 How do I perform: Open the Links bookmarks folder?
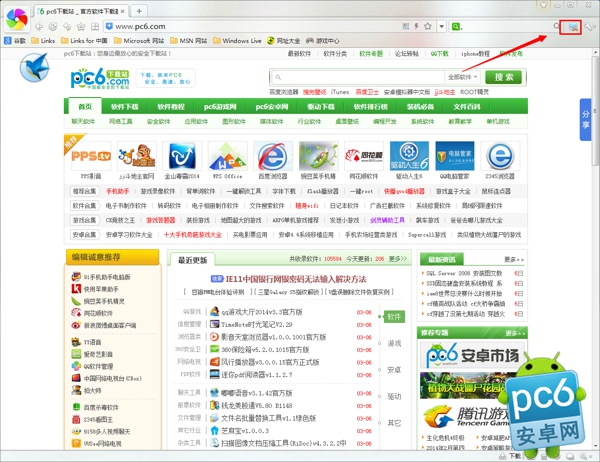click(x=43, y=41)
